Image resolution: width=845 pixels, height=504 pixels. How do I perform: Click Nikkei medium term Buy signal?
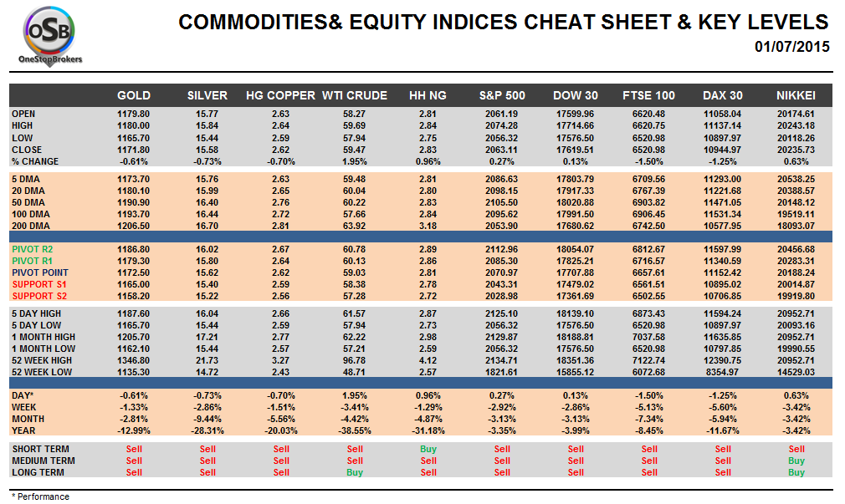[x=796, y=461]
